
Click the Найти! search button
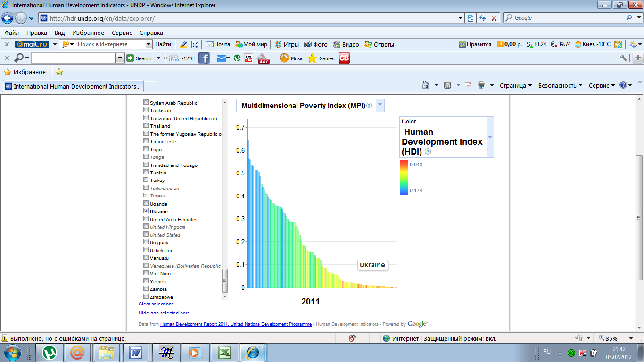tap(164, 44)
